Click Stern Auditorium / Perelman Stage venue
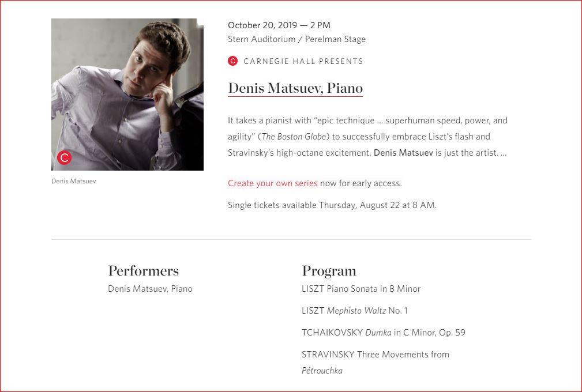582x392 pixels. point(296,39)
